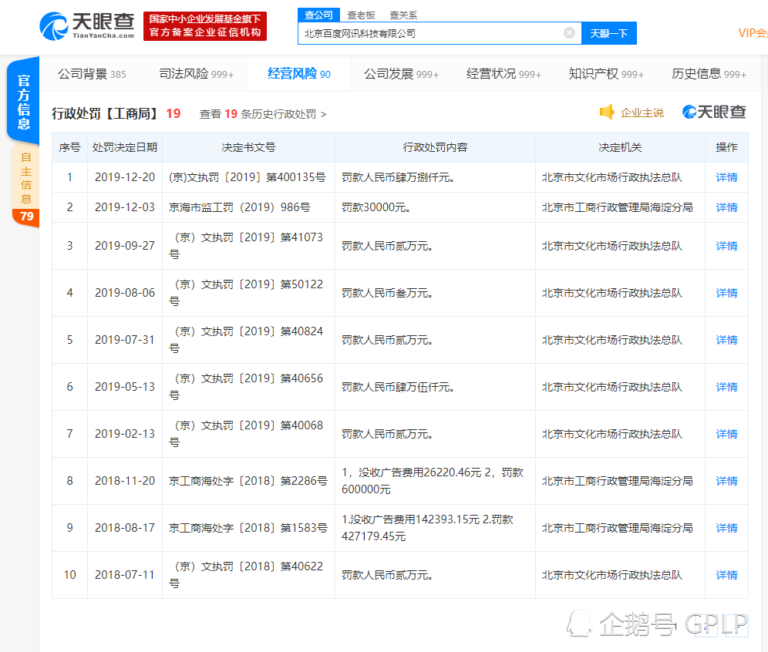This screenshot has height=652, width=768.
Task: Switch to the 查关系 search tab
Action: point(403,15)
